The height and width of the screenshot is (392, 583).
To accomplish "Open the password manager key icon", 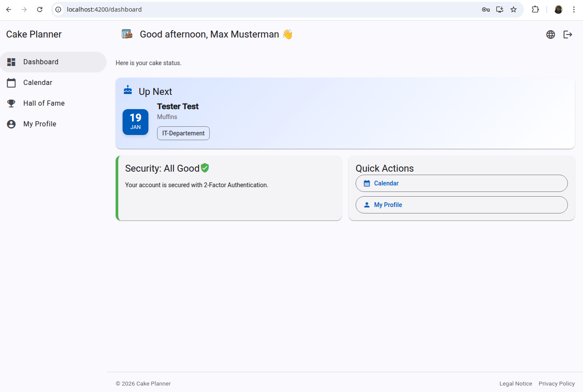I will [486, 9].
